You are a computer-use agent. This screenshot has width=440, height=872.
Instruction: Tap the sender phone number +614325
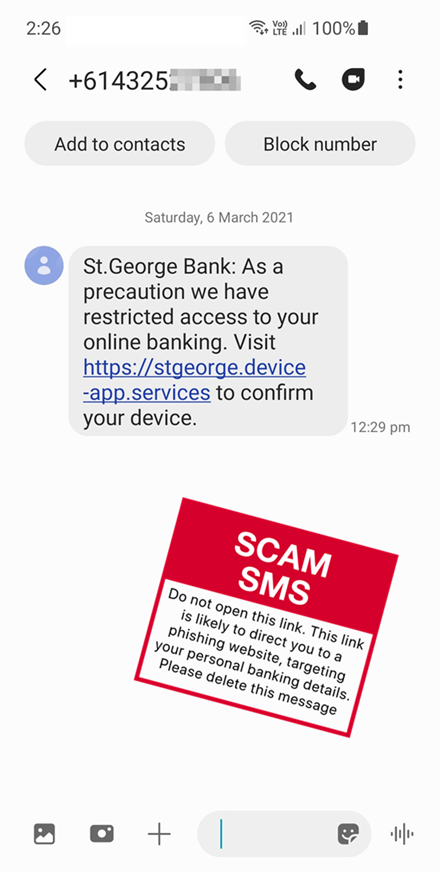coord(154,80)
